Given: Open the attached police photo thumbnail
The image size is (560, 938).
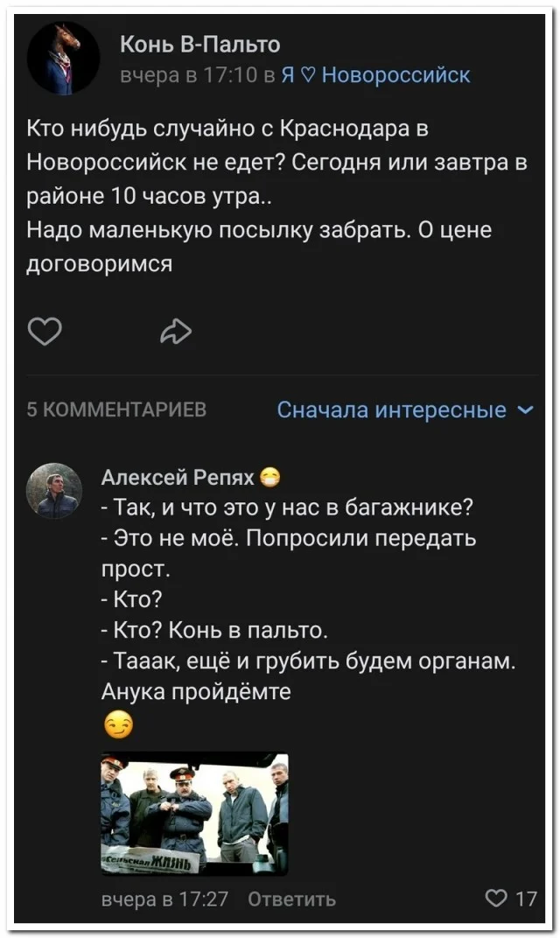Looking at the screenshot, I should pyautogui.click(x=194, y=814).
